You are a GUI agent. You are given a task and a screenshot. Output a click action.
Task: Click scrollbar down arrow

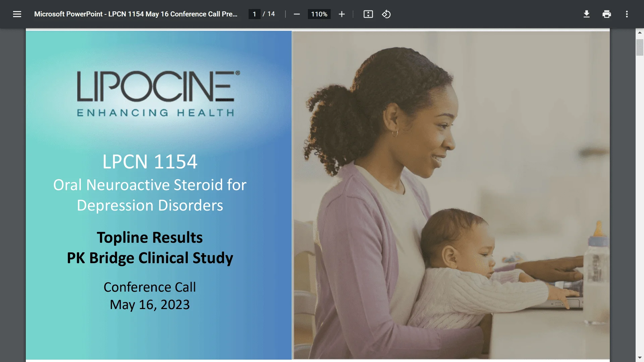click(x=640, y=358)
